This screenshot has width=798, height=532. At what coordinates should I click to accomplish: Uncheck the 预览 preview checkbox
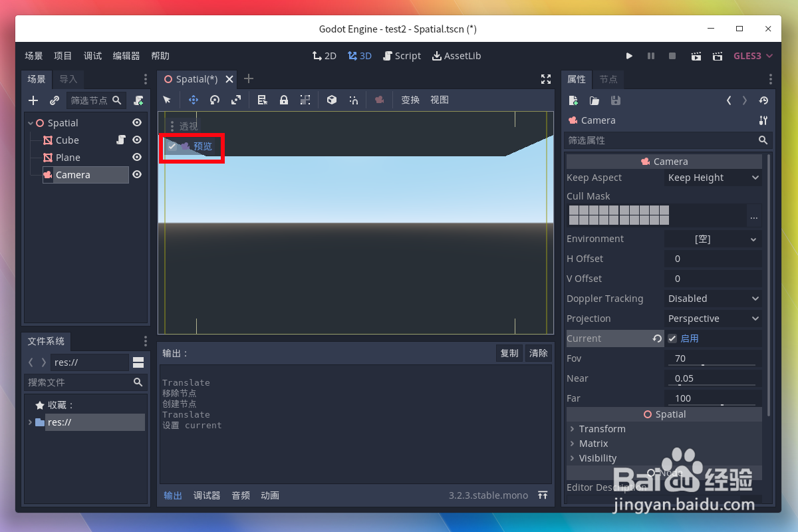tap(172, 146)
